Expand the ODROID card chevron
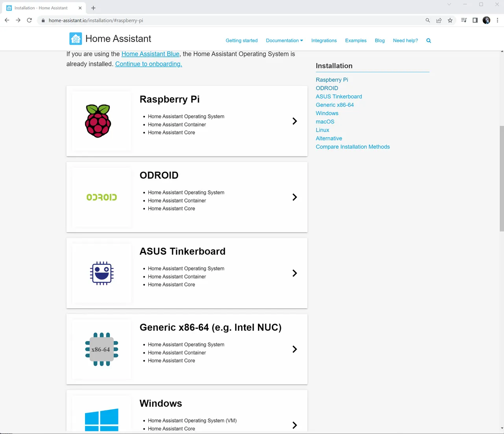This screenshot has width=504, height=434. 295,197
